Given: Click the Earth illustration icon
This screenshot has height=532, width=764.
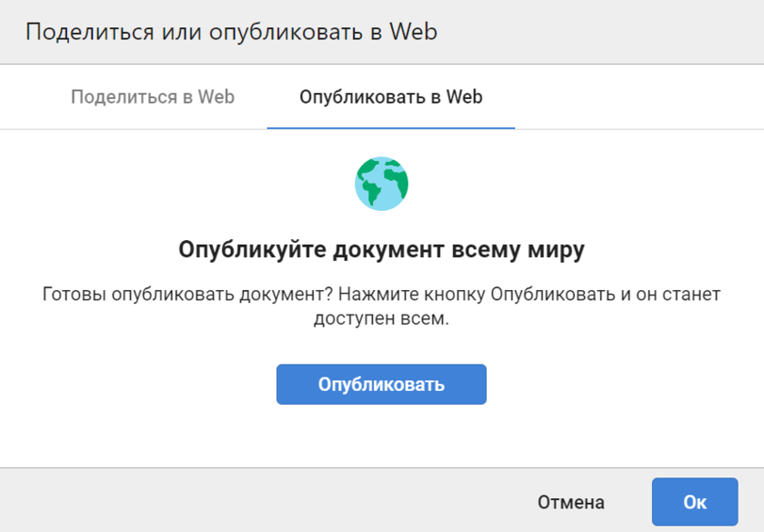Looking at the screenshot, I should click(x=381, y=183).
